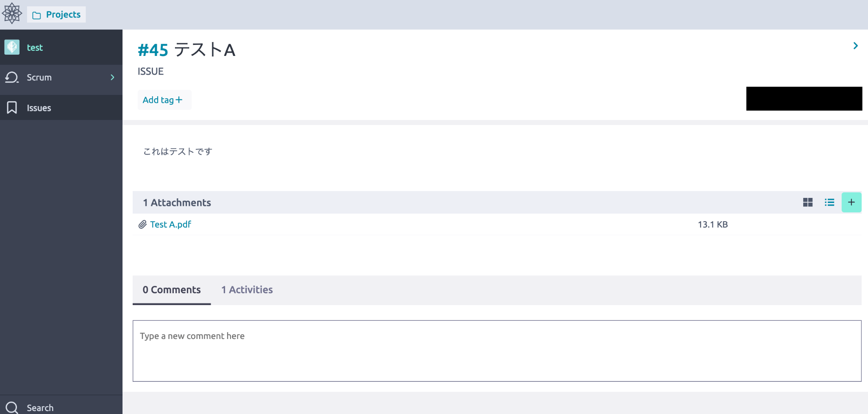Open the Test A.pdf attachment

point(170,225)
